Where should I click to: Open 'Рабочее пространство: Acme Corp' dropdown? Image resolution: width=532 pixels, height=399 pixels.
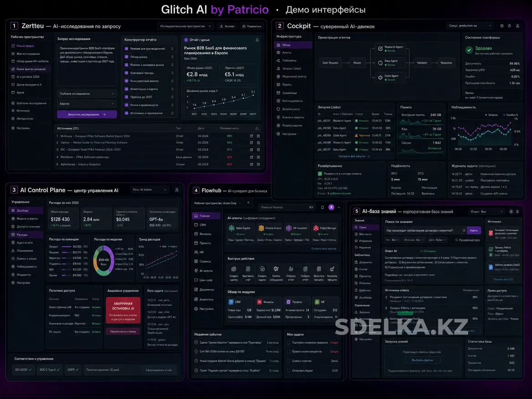(x=217, y=203)
